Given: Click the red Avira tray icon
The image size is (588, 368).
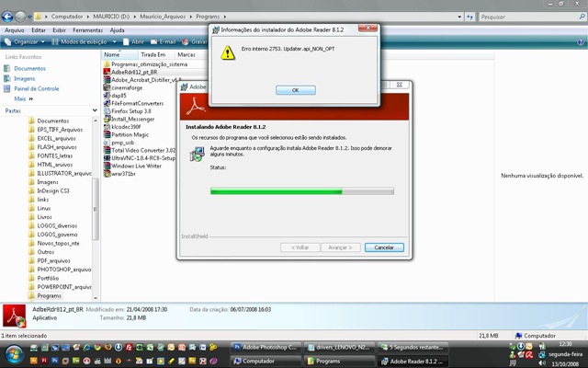Looking at the screenshot, I should pos(529,354).
